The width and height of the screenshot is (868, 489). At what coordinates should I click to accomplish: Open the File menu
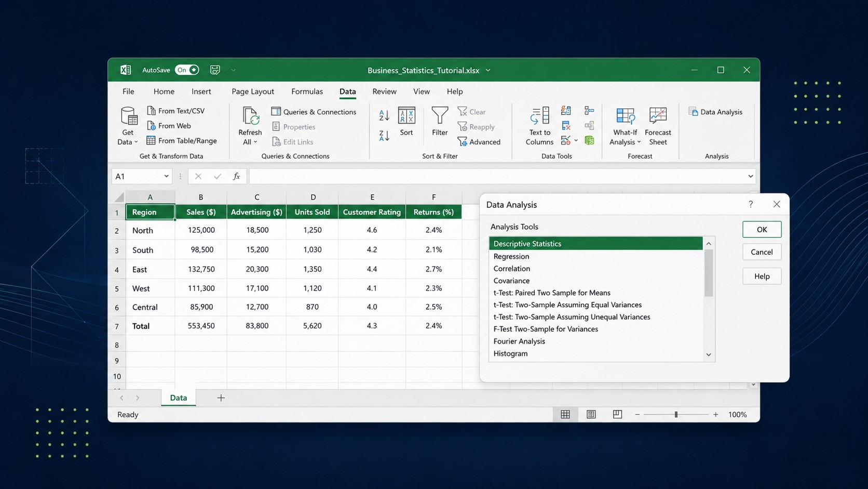[x=128, y=91]
